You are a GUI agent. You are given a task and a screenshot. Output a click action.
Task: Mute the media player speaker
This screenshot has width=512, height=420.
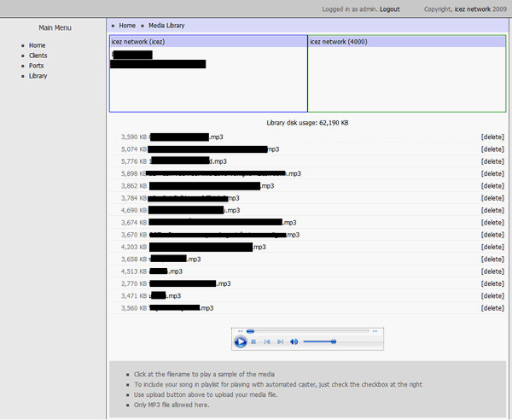(x=294, y=342)
